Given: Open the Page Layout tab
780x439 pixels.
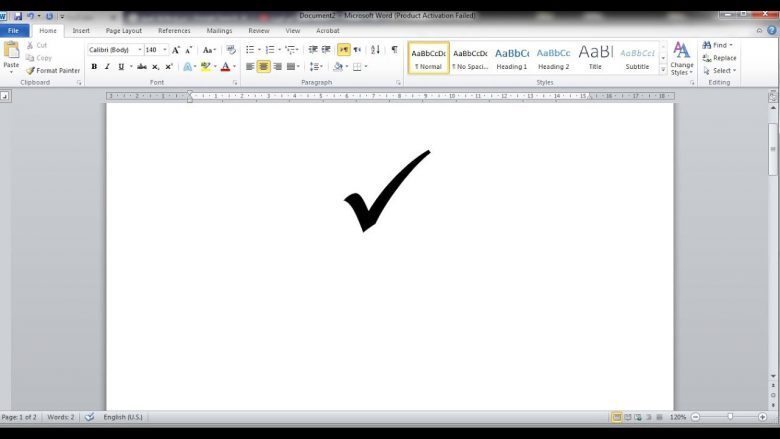Looking at the screenshot, I should click(x=124, y=31).
